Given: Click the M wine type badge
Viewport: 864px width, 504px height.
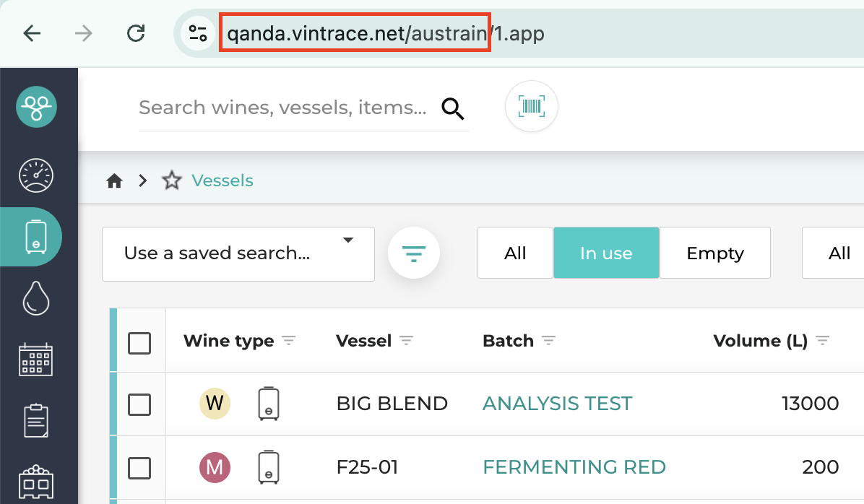Looking at the screenshot, I should click(x=215, y=468).
